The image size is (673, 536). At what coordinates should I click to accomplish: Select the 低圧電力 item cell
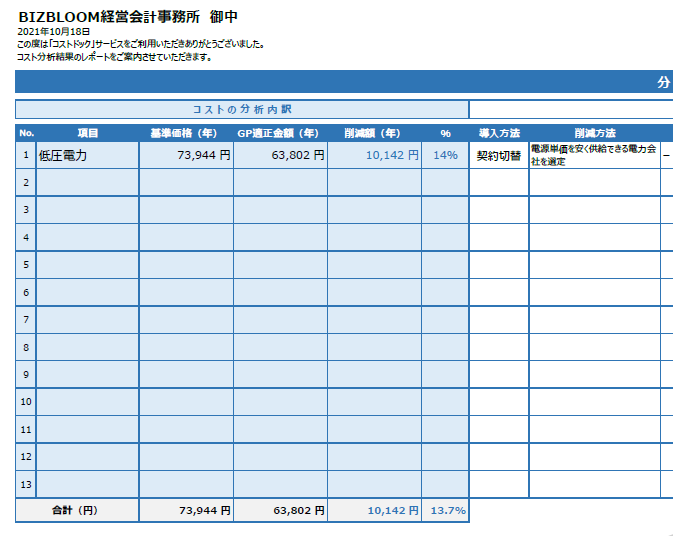(x=87, y=155)
